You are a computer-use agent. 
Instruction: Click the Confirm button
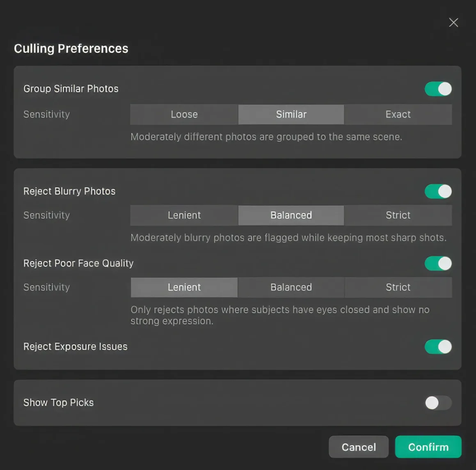pos(428,447)
